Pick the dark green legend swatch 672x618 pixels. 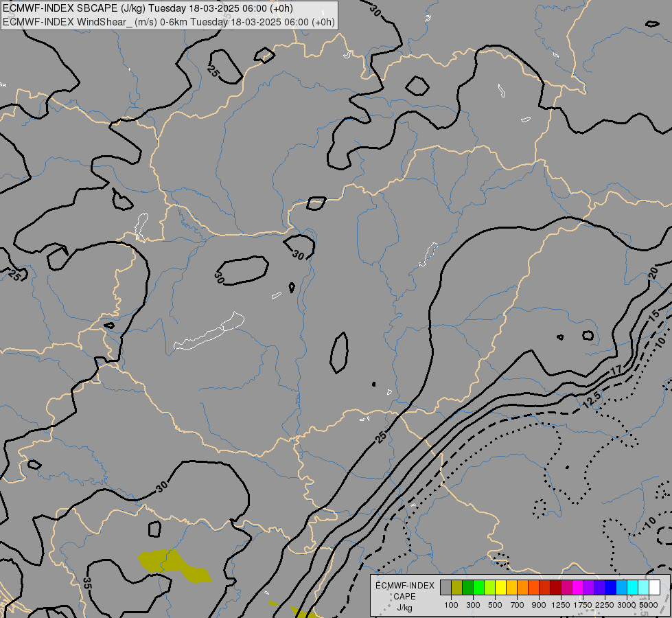point(467,587)
